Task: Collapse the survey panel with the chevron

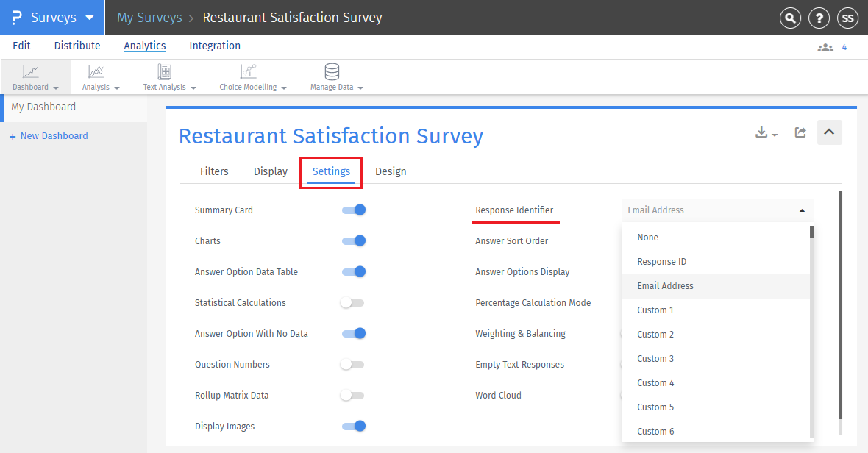Action: click(829, 132)
